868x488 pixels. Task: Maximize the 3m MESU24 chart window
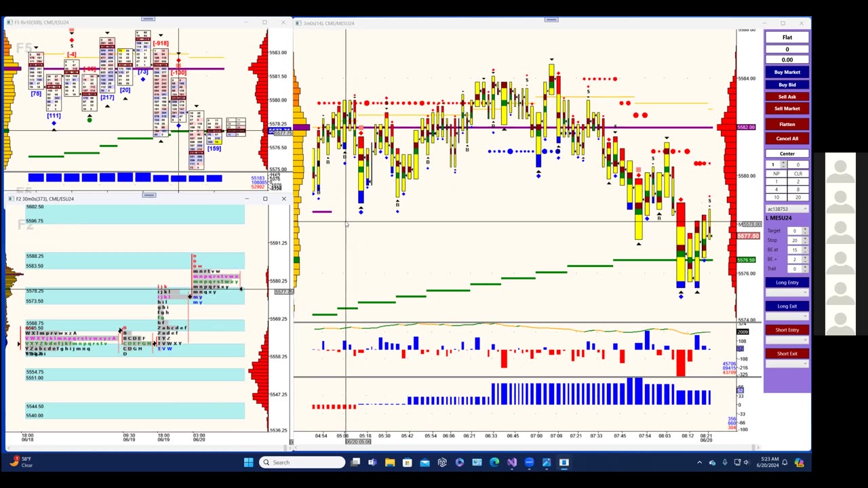click(x=783, y=23)
